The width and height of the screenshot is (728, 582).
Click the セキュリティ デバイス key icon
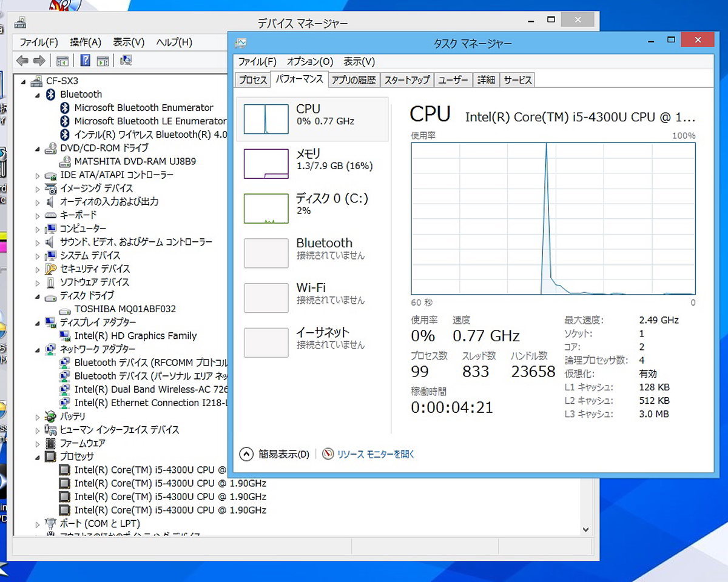pos(51,269)
